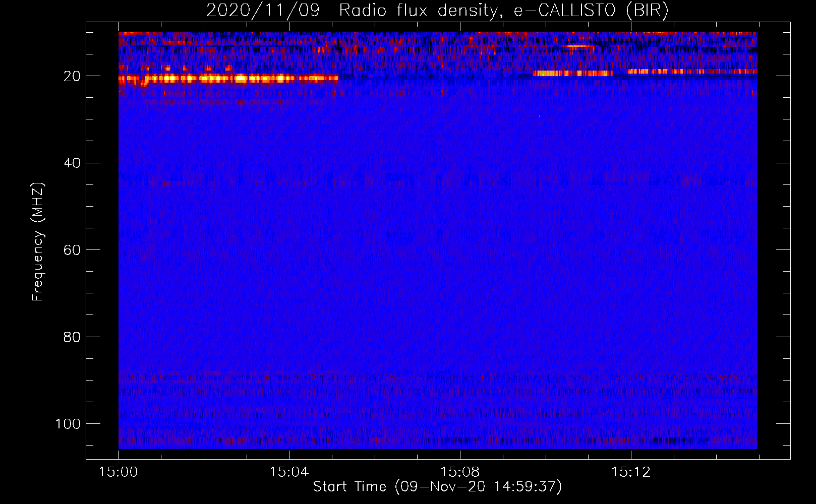Click the '20' frequency tick label
The width and height of the screenshot is (816, 504).
tap(72, 76)
